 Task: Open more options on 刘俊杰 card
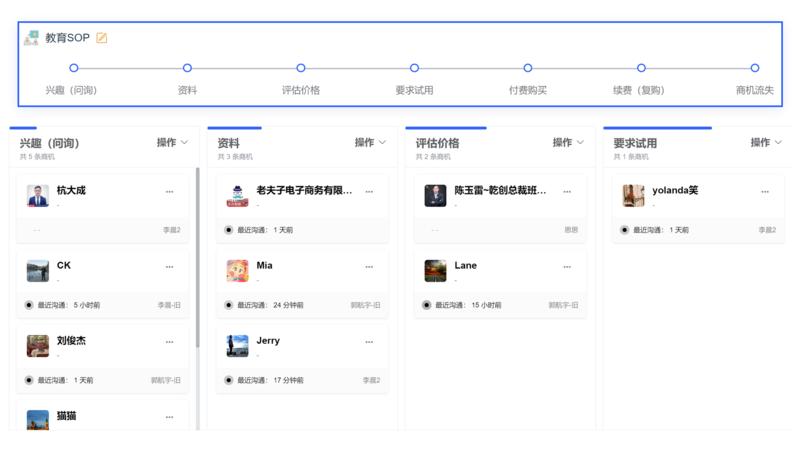click(x=169, y=342)
